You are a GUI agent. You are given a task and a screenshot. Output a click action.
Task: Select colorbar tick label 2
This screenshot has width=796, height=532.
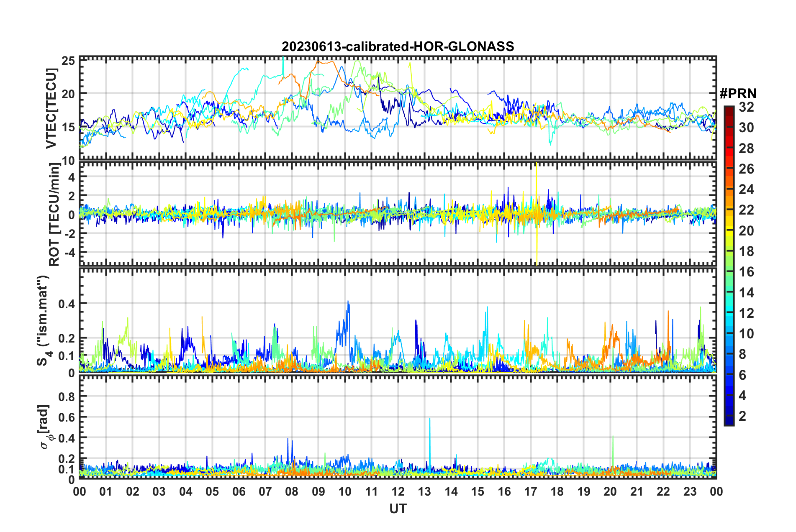[x=742, y=416]
